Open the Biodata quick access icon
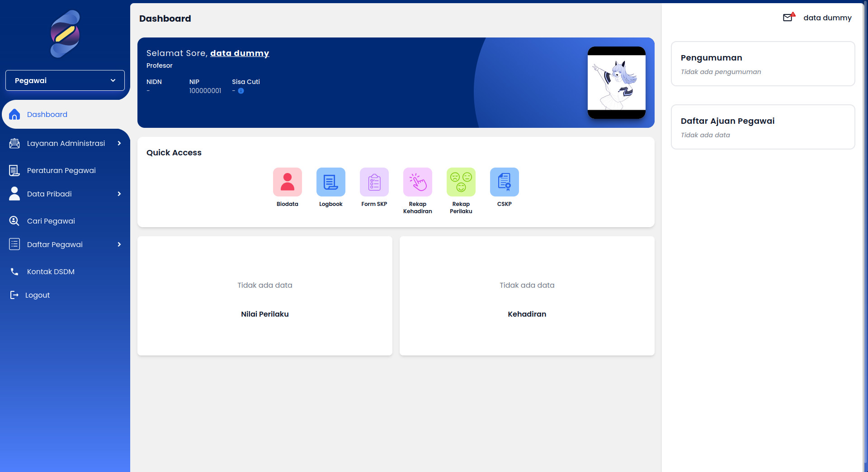The height and width of the screenshot is (472, 868). tap(288, 182)
